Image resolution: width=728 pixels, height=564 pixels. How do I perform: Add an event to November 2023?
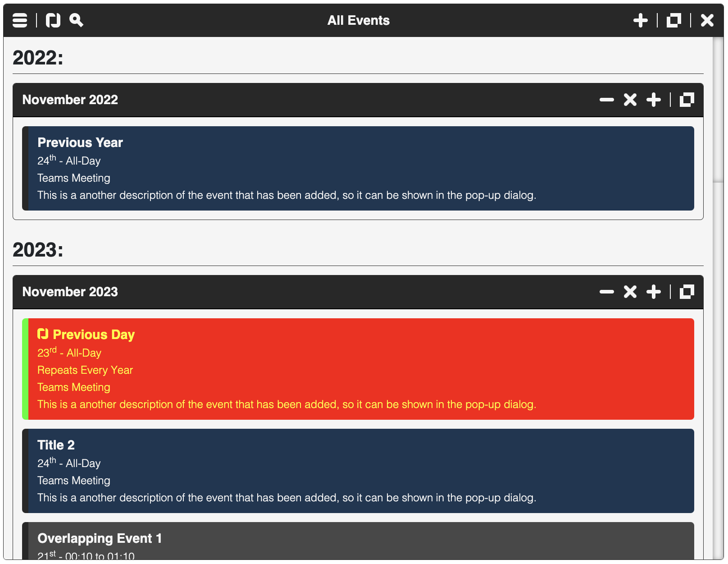point(653,292)
